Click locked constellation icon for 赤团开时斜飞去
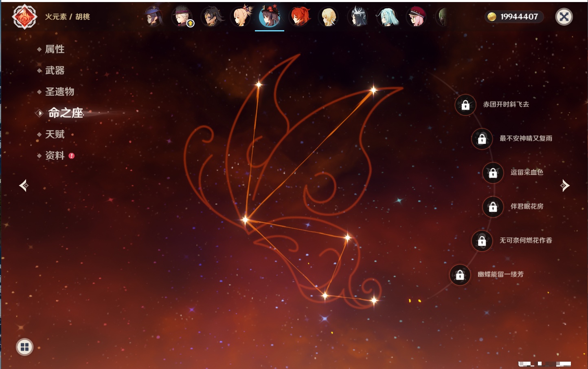Image resolution: width=588 pixels, height=369 pixels. [465, 105]
